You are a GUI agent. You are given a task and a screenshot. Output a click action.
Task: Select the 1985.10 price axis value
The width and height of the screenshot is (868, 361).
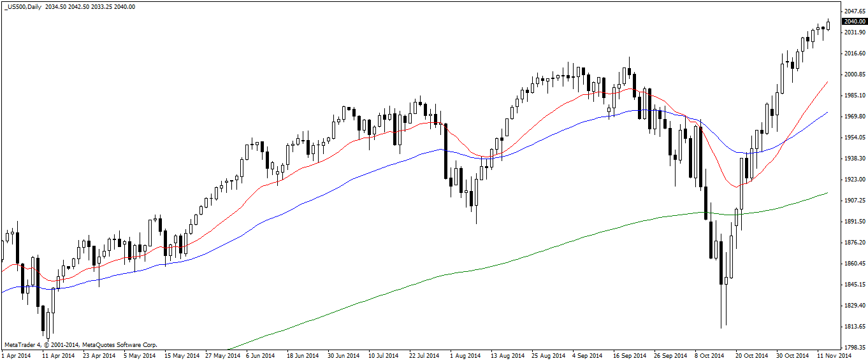[855, 96]
